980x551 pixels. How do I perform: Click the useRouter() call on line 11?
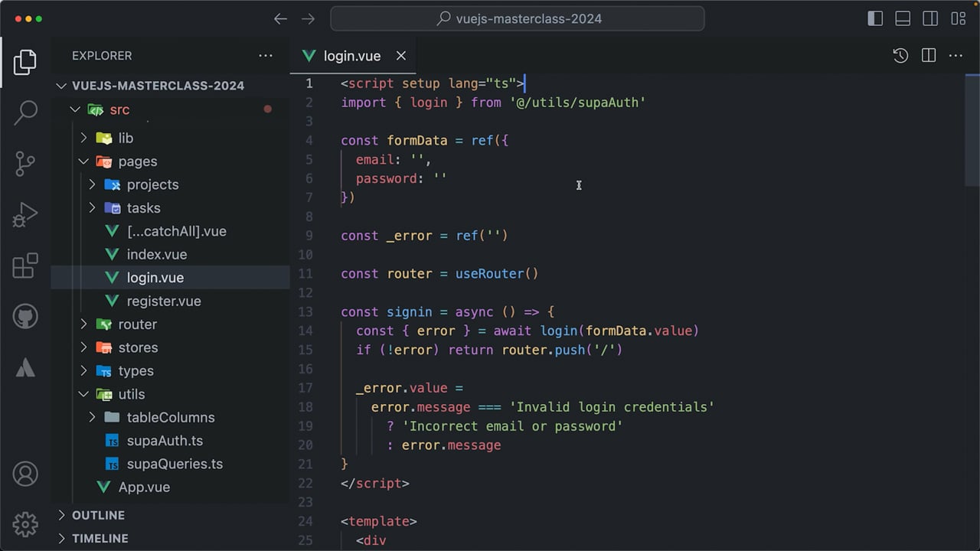tap(497, 274)
